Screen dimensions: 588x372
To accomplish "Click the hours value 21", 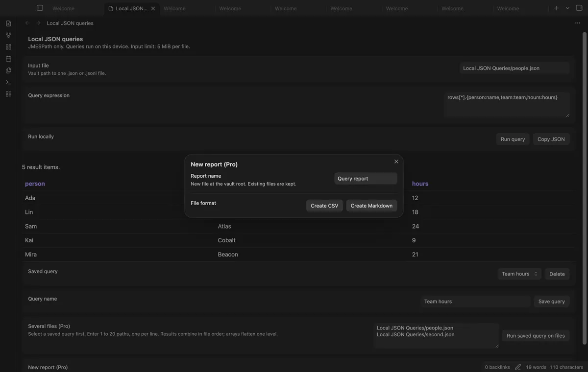I will point(416,255).
